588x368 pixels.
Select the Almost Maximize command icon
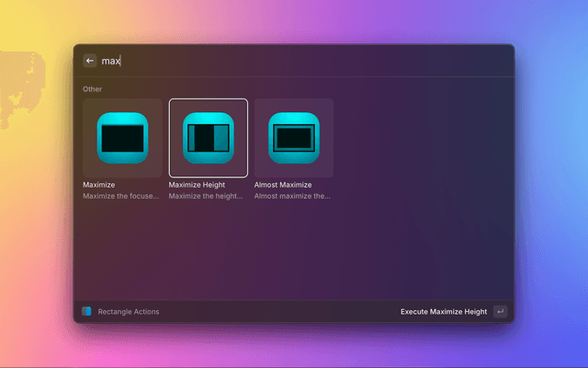[x=294, y=138]
